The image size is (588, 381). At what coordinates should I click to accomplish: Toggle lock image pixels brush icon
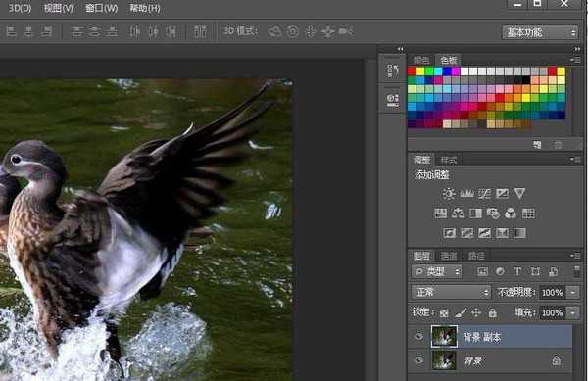tap(461, 312)
